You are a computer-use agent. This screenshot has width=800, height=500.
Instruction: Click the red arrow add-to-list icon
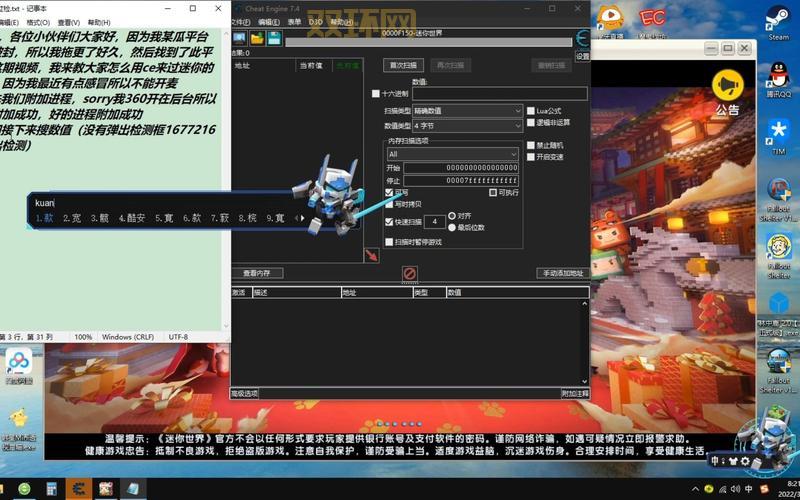click(371, 255)
